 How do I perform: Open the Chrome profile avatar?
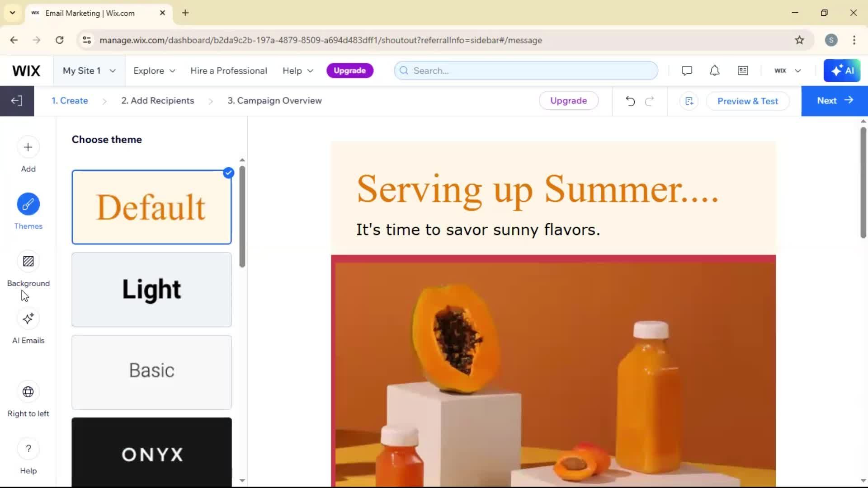point(831,40)
